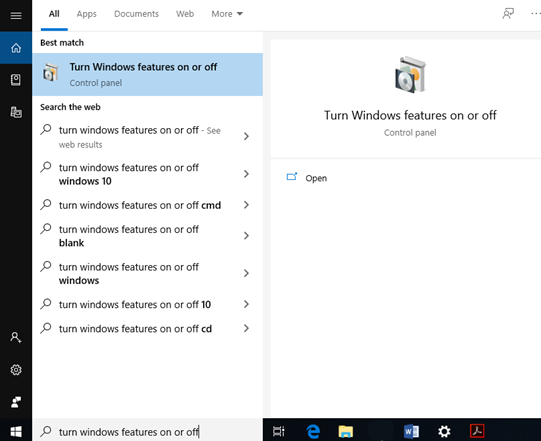This screenshot has width=541, height=441.
Task: Switch to the Apps tab
Action: pos(87,14)
